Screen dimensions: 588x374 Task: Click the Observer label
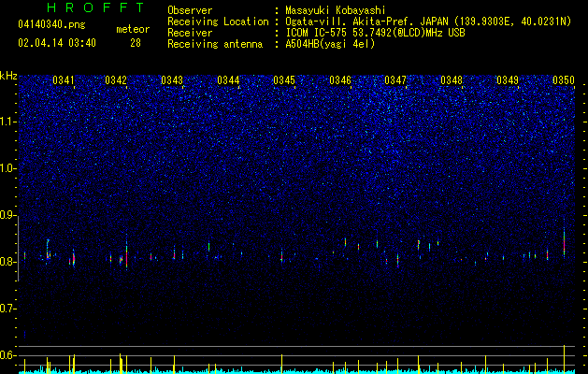(190, 10)
